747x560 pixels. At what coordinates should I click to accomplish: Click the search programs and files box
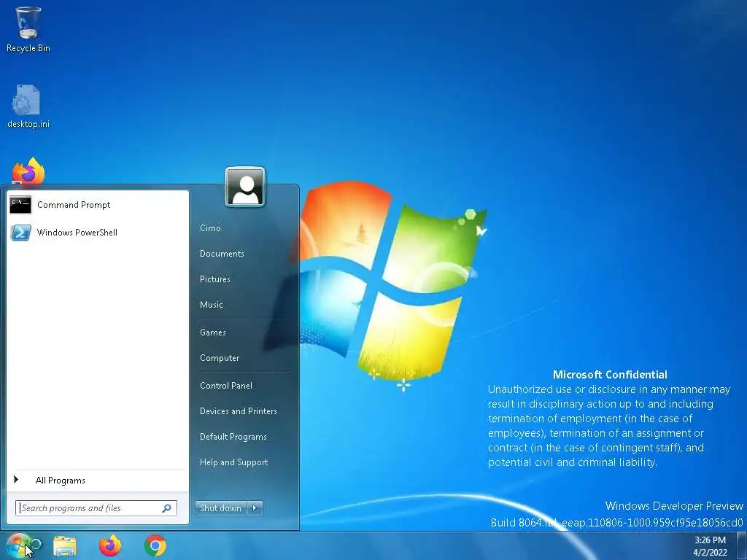coord(96,508)
